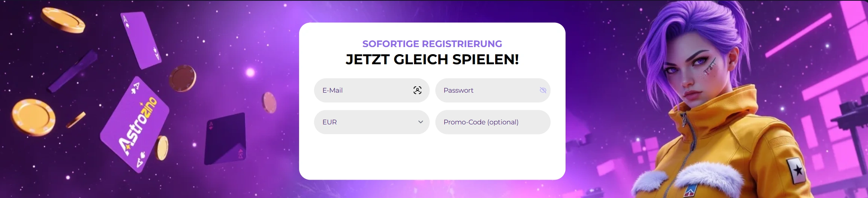Click the brown poker chip
This screenshot has height=198, width=868.
coord(183,78)
